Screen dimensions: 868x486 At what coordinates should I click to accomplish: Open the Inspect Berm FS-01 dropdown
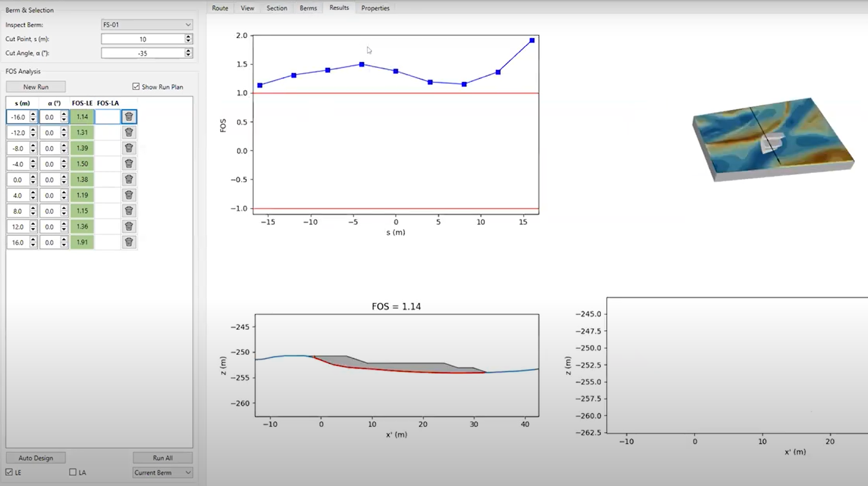click(x=147, y=25)
